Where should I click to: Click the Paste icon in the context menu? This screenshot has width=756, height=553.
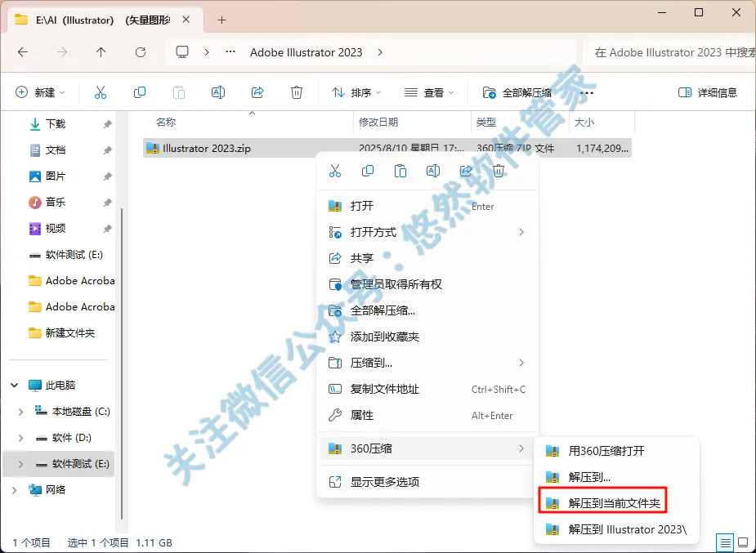pos(400,171)
